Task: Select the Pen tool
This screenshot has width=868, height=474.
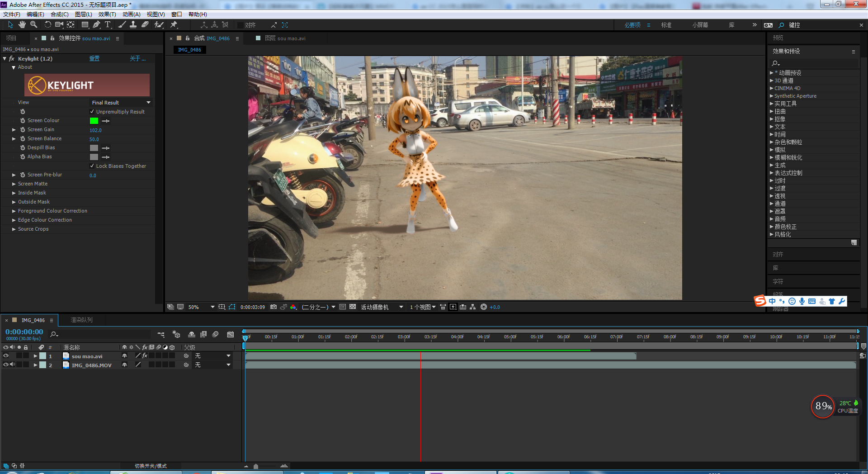Action: (x=96, y=25)
